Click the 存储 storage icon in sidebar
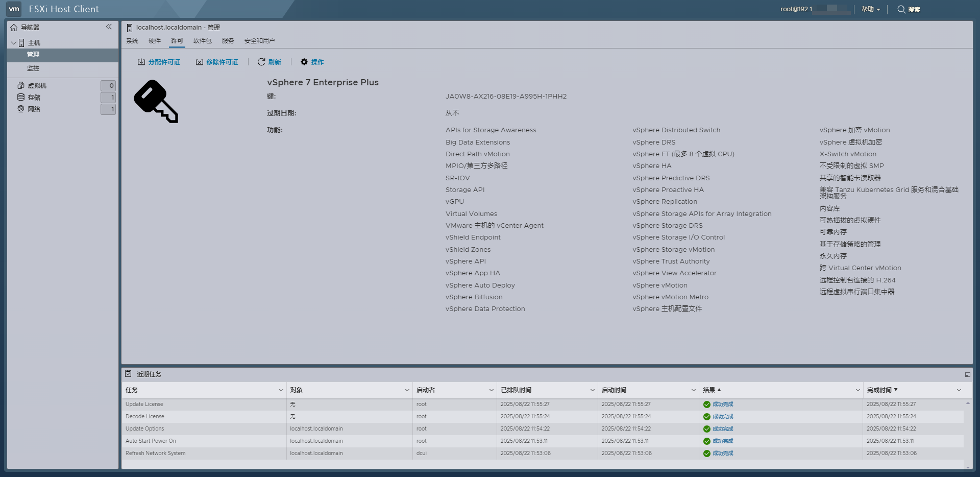Screen dimensions: 980x477 pyautogui.click(x=20, y=97)
